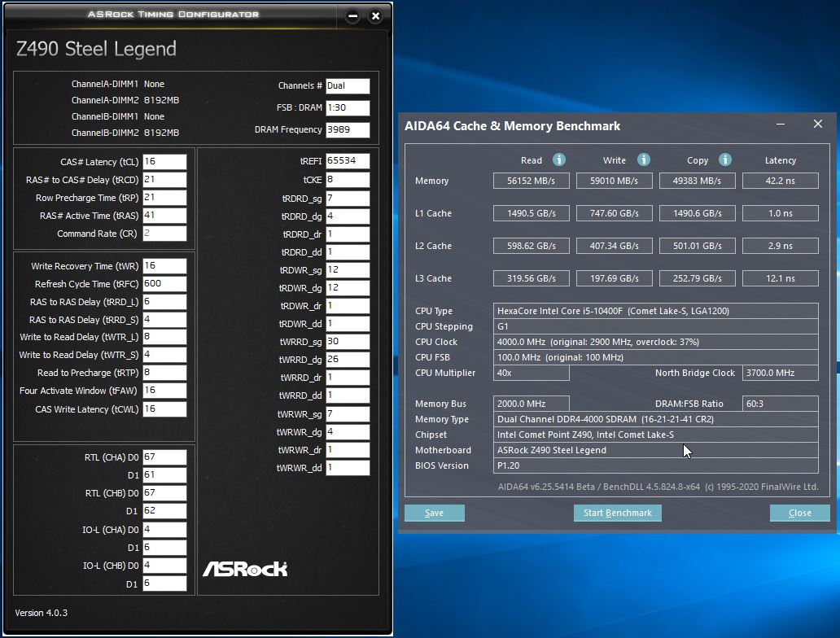Screen dimensions: 840x638
Task: Click the CPU Clock 4000.0 MHz field
Action: tap(656, 342)
